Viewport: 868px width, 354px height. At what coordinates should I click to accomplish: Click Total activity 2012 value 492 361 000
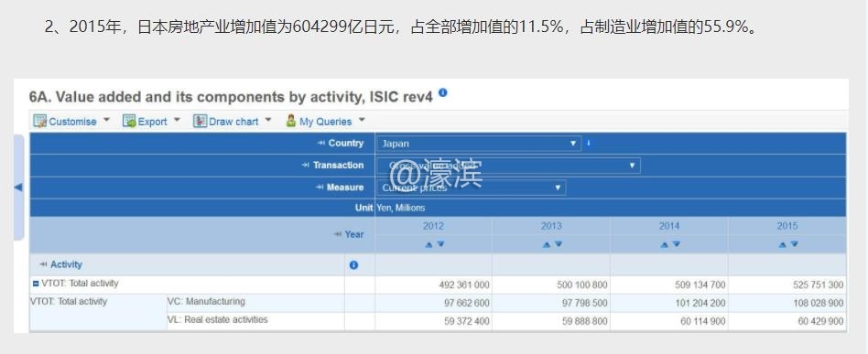464,284
